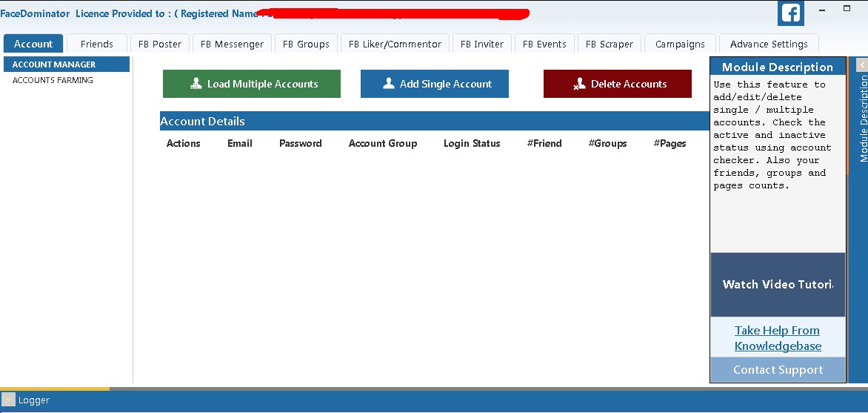Click the Account Details section header
Viewport: 868px width, 413px height.
point(435,121)
